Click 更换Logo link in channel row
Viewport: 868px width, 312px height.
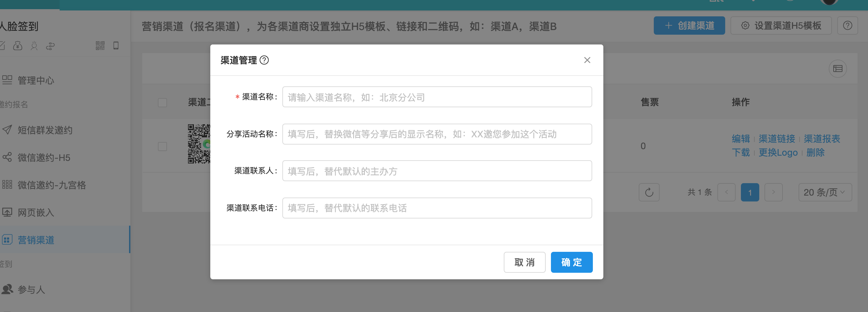pyautogui.click(x=778, y=152)
